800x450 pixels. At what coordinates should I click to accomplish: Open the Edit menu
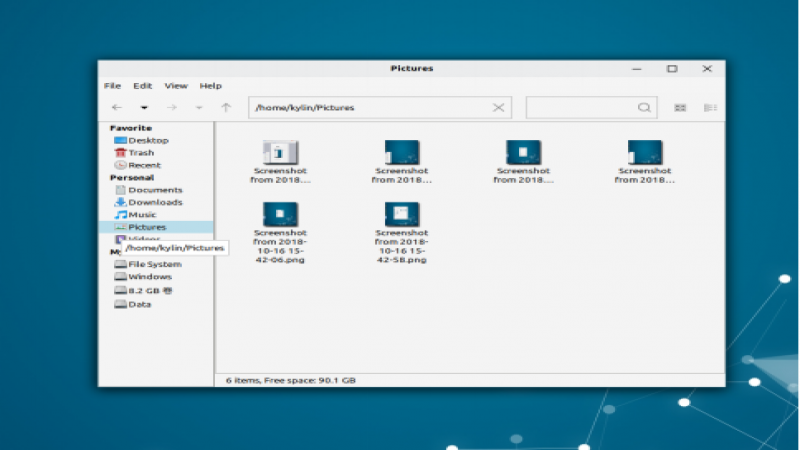143,86
